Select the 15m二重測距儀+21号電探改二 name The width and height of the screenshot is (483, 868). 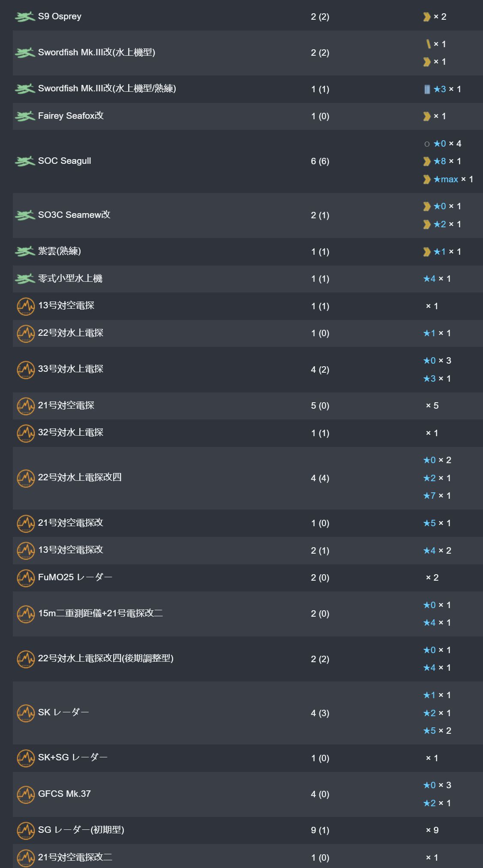pyautogui.click(x=100, y=613)
